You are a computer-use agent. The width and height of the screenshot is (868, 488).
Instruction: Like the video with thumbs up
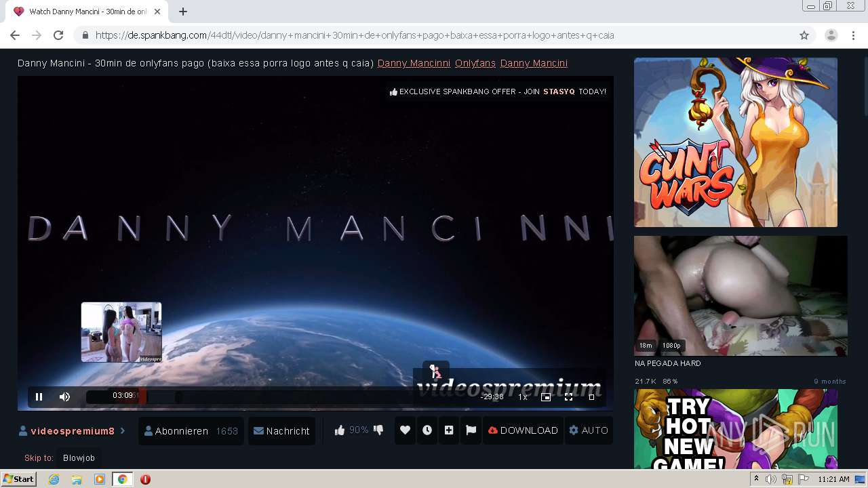point(340,430)
